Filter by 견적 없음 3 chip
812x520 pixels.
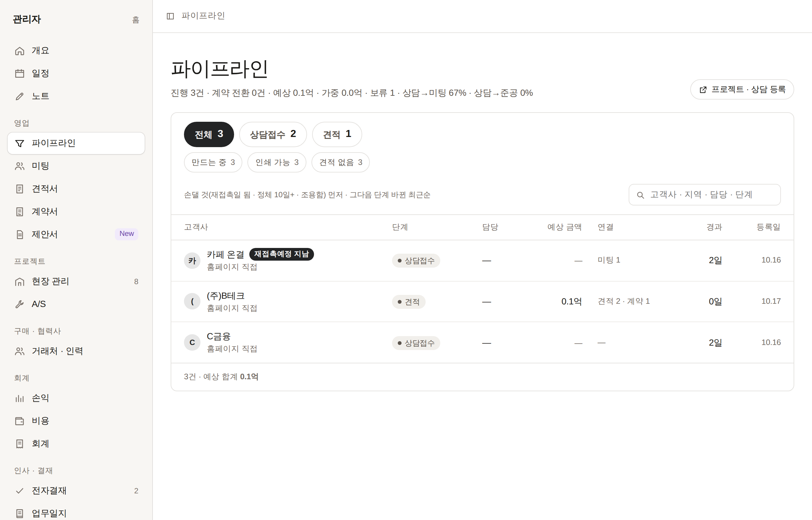point(340,162)
